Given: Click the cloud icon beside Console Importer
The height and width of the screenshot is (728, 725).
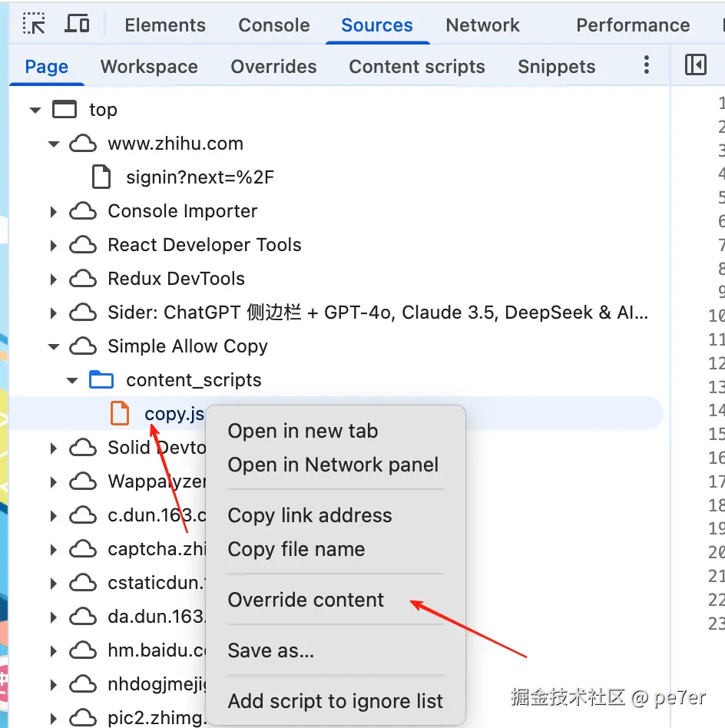Looking at the screenshot, I should point(83,211).
